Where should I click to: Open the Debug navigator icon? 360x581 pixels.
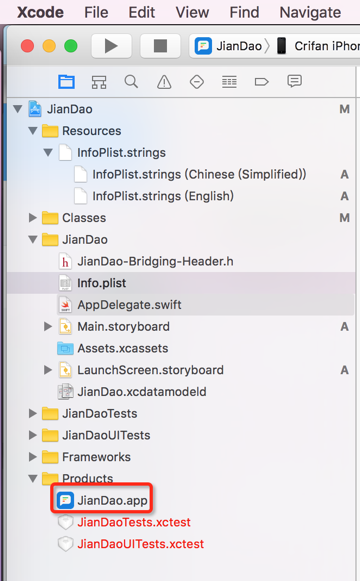(x=229, y=82)
